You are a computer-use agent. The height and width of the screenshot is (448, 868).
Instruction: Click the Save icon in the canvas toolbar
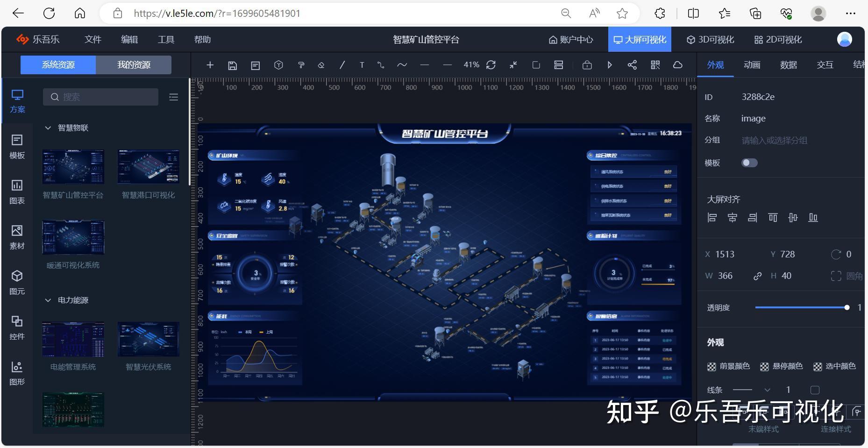[x=232, y=65]
